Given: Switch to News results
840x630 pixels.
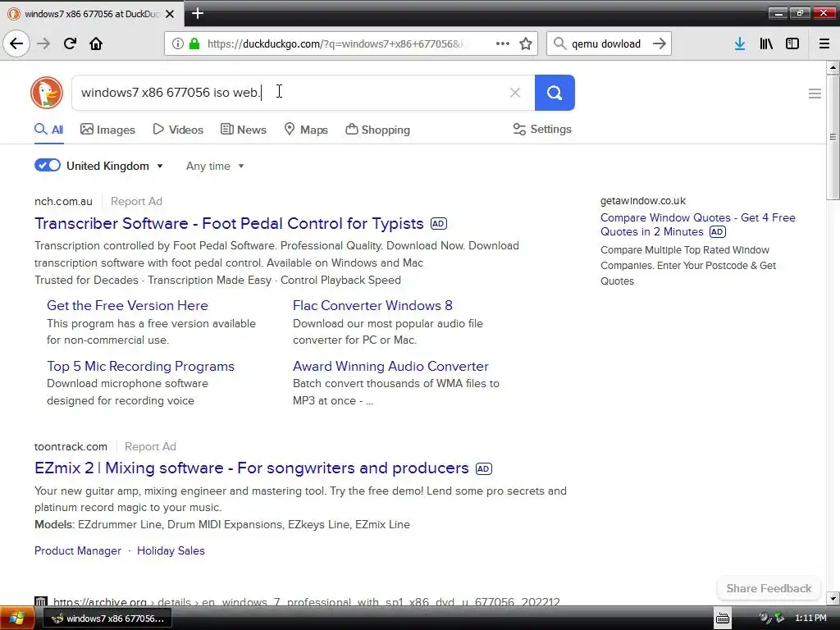Looking at the screenshot, I should coord(243,130).
